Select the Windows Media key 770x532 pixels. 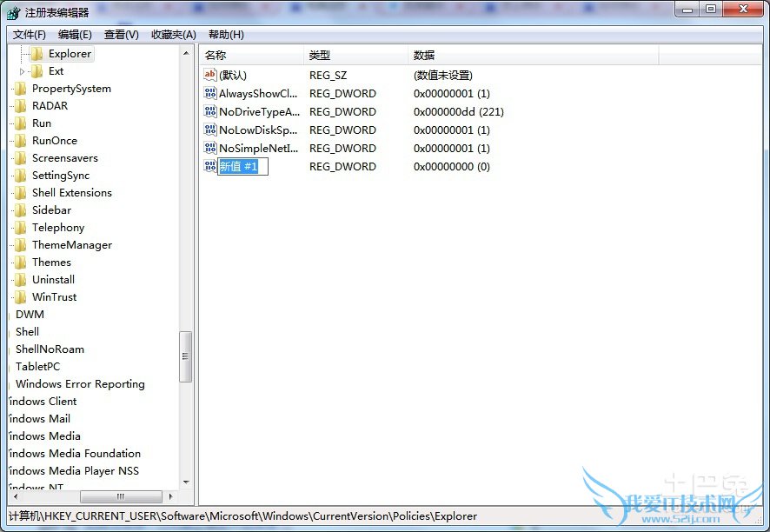(x=44, y=436)
